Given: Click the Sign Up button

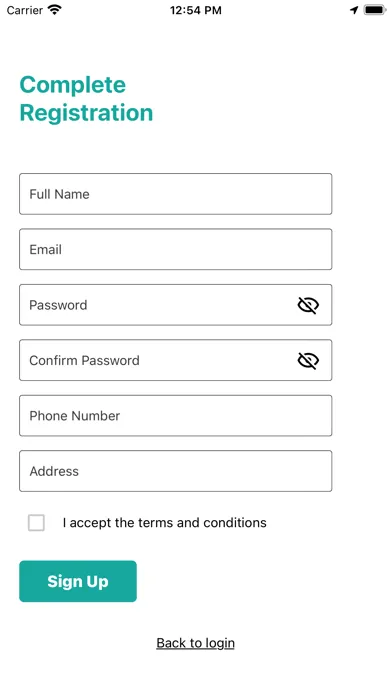Looking at the screenshot, I should click(x=78, y=581).
